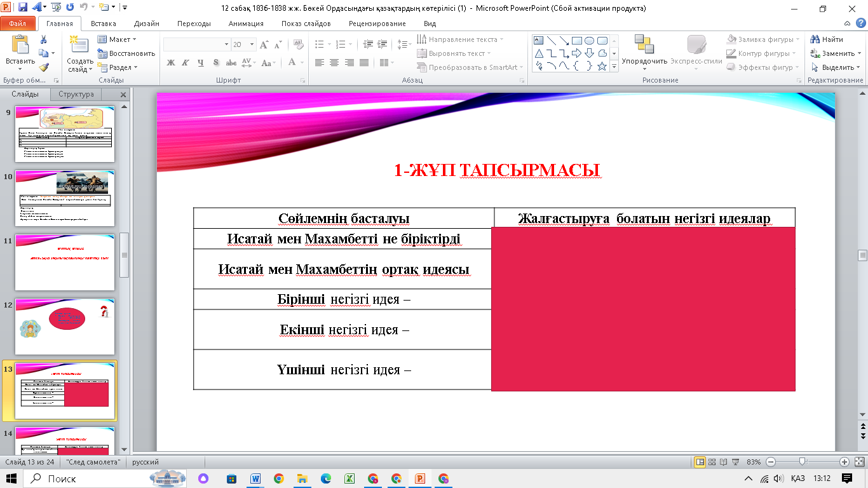Select the rectangle shape in the gallery
This screenshot has width=868, height=488.
(x=577, y=41)
